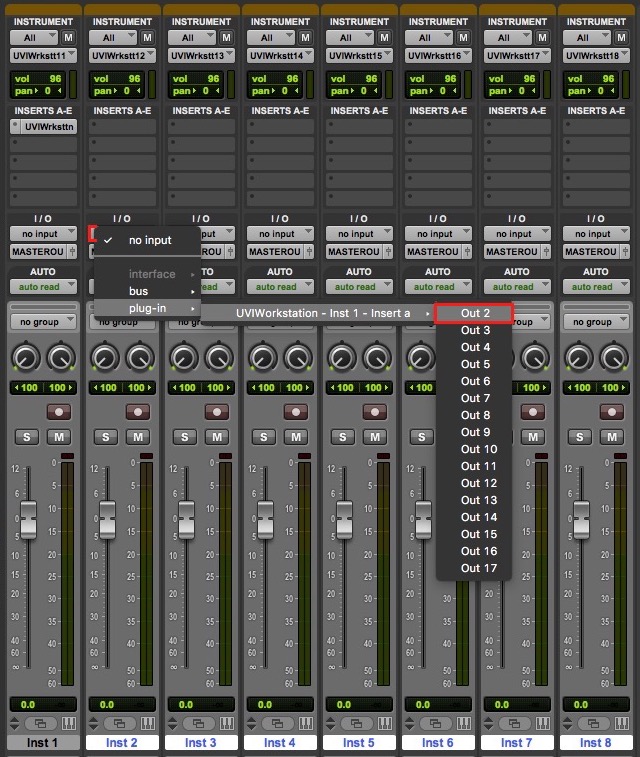Click the left pan knob on Inst 4
The image size is (640, 757).
[263, 358]
